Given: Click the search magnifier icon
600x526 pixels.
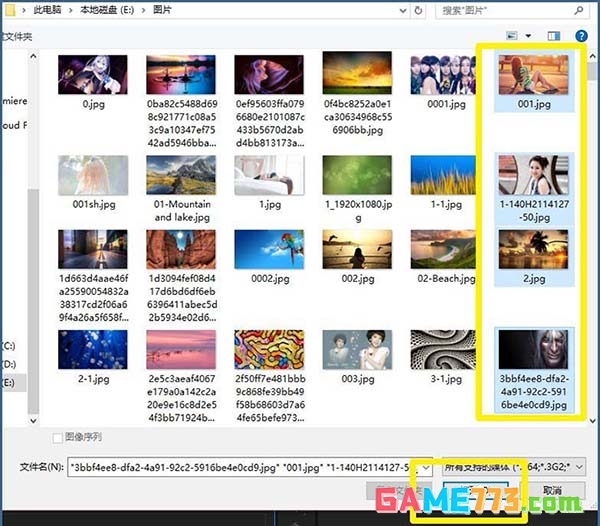Looking at the screenshot, I should (x=579, y=10).
